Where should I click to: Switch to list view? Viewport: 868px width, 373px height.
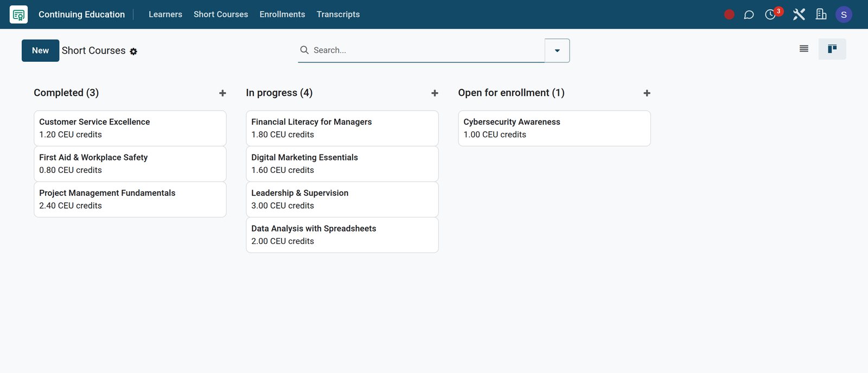click(804, 49)
